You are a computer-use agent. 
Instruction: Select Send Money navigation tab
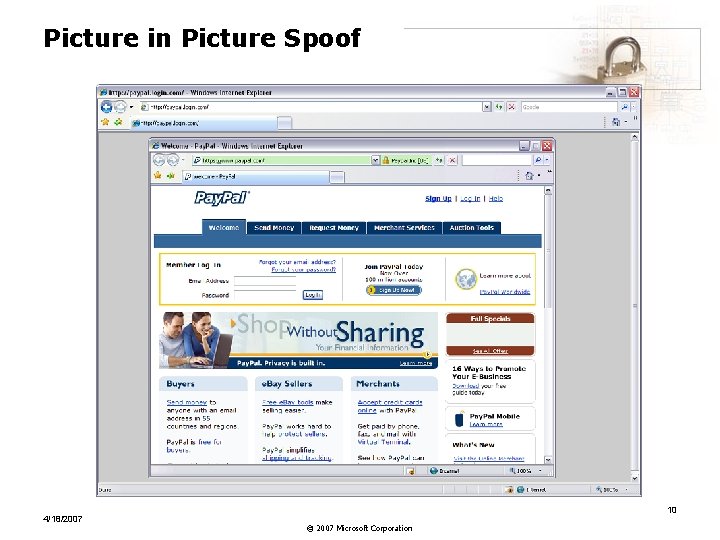[x=274, y=228]
